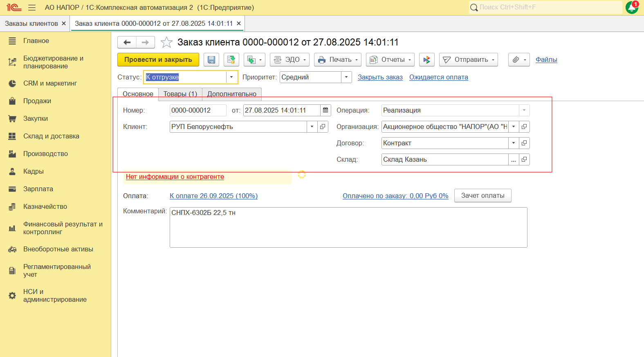Image resolution: width=644 pixels, height=357 pixels.
Task: Click the colorful play triangle icon
Action: click(426, 60)
